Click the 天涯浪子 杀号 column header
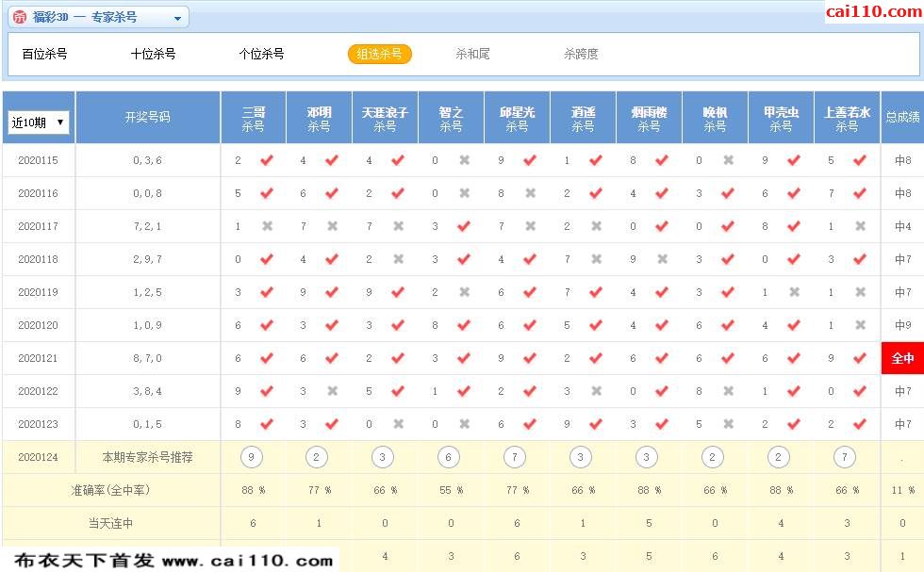Screen dimensions: 924x572 click(385, 118)
